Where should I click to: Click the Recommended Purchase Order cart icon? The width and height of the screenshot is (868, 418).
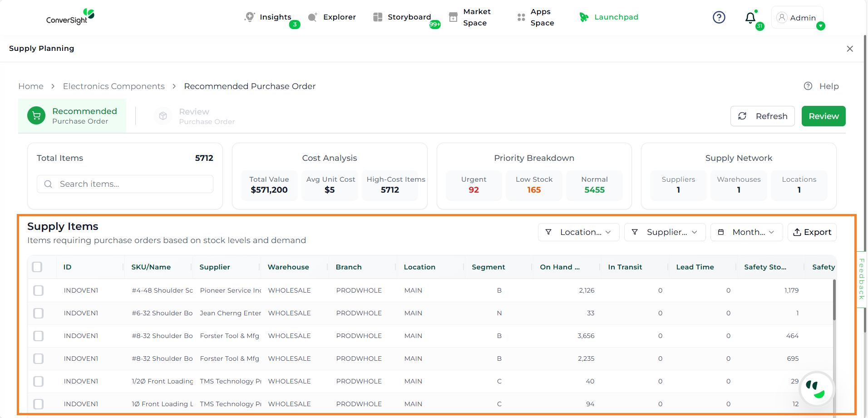tap(36, 116)
